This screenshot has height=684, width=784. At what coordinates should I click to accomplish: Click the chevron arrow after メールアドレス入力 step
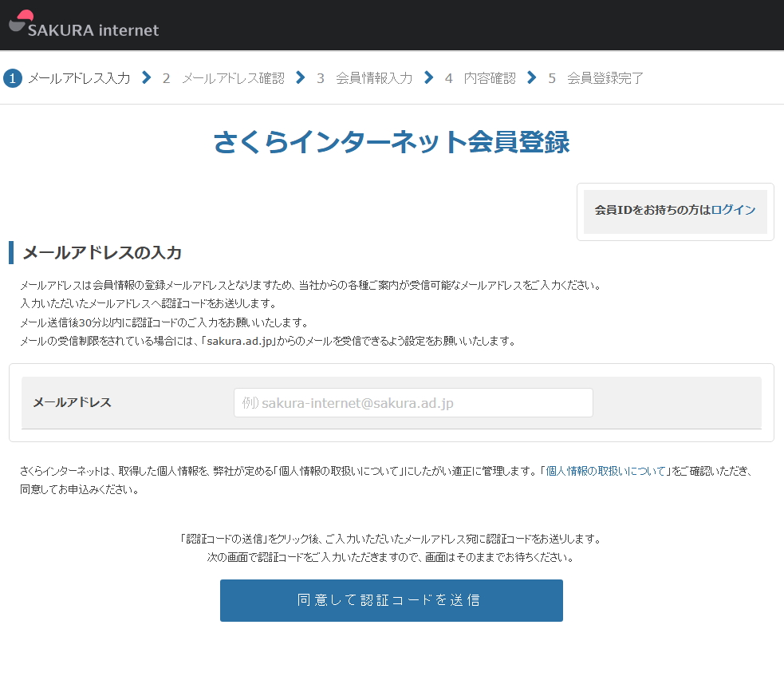pos(146,77)
